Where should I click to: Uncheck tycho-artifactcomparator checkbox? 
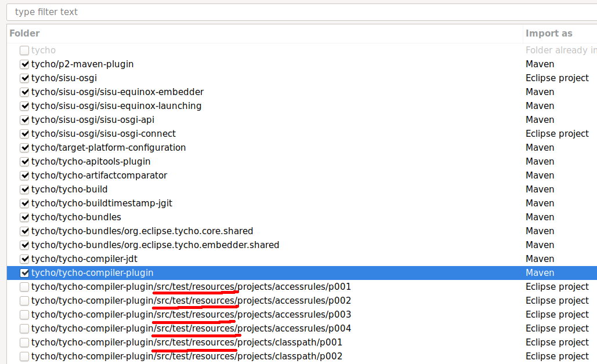[x=24, y=176]
